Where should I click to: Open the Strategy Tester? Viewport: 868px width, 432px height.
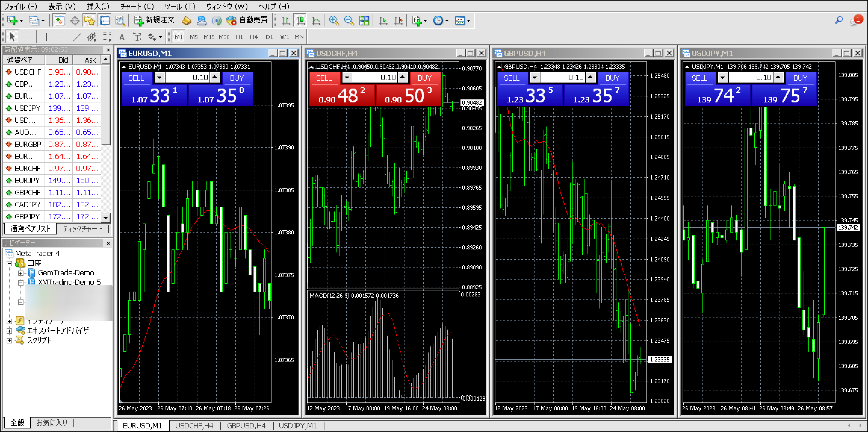pos(120,20)
